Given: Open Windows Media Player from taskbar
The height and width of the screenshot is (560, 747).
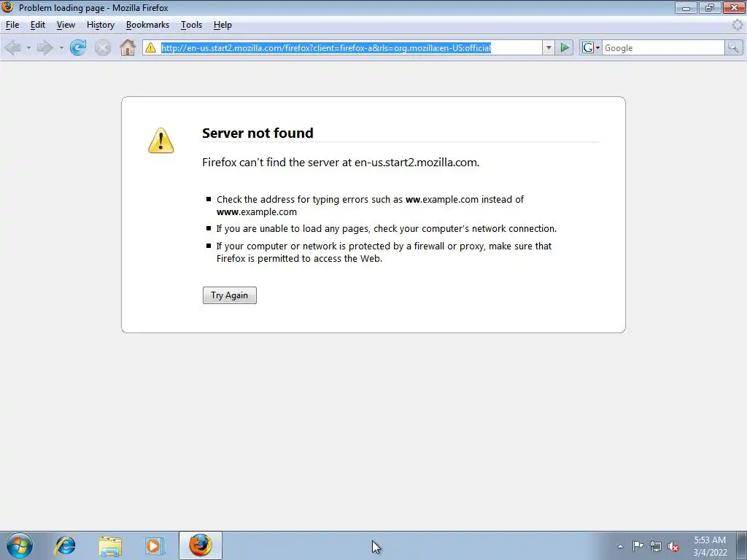Looking at the screenshot, I should point(155,545).
